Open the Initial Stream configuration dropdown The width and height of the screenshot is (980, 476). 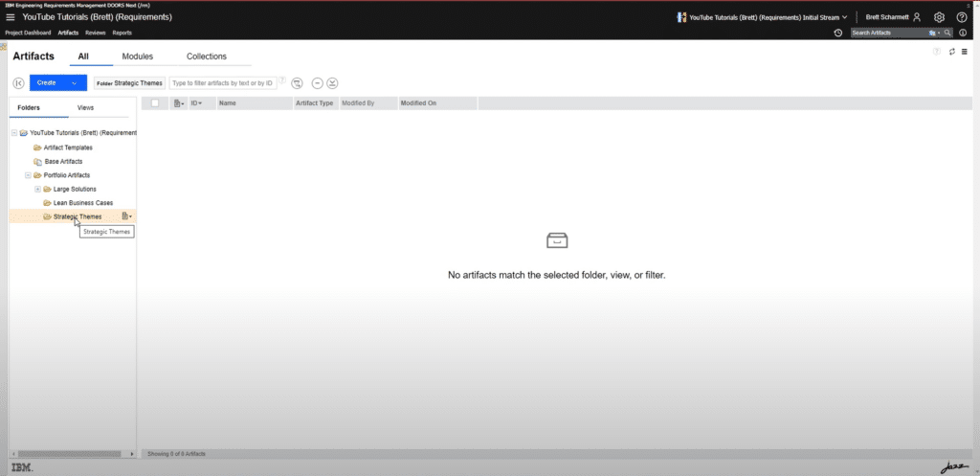[844, 17]
